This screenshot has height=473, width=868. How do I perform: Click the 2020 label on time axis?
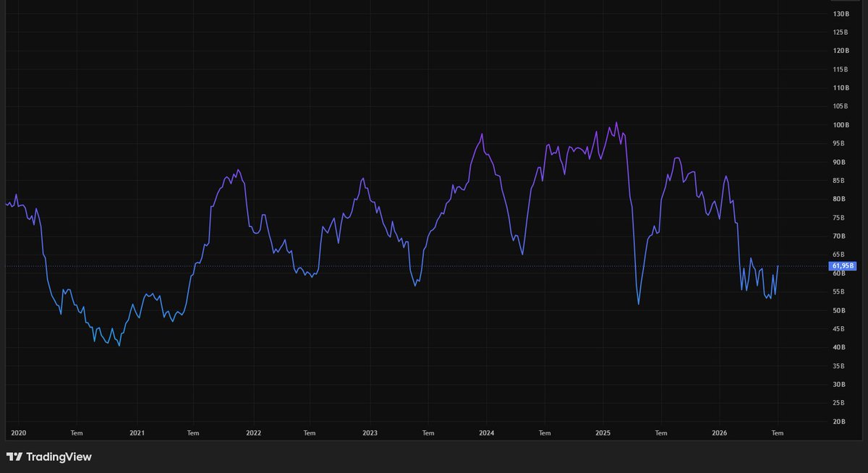tap(19, 433)
